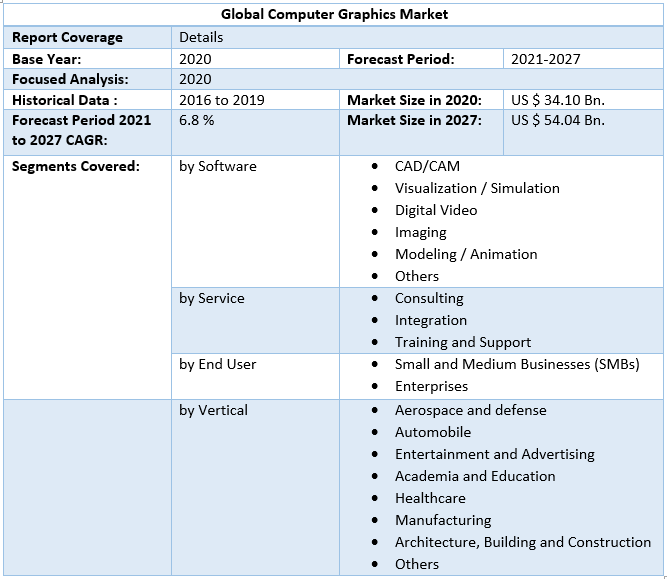Click the 'Segments Covered:' label
The width and height of the screenshot is (667, 579).
pos(76,166)
